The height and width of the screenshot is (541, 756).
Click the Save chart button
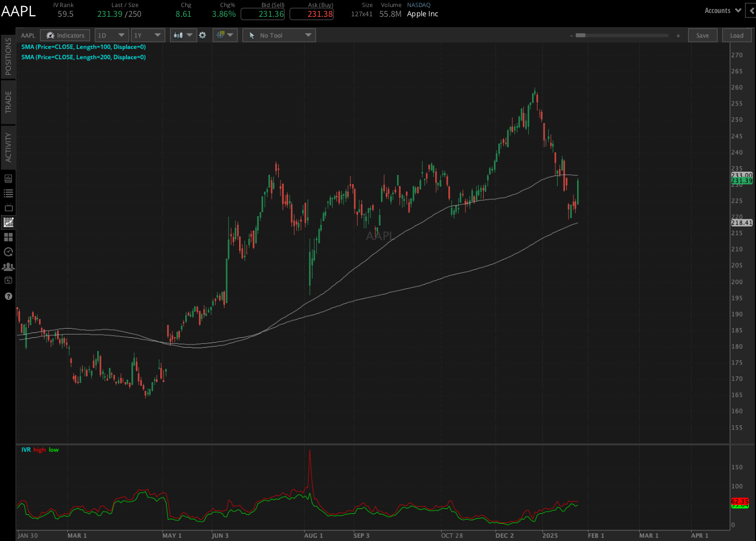pyautogui.click(x=702, y=35)
